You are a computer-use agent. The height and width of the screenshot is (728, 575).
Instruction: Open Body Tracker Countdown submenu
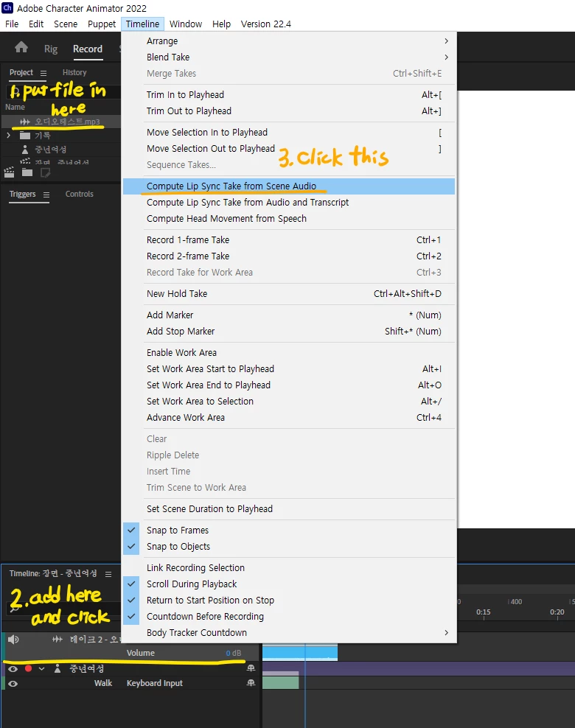point(289,633)
